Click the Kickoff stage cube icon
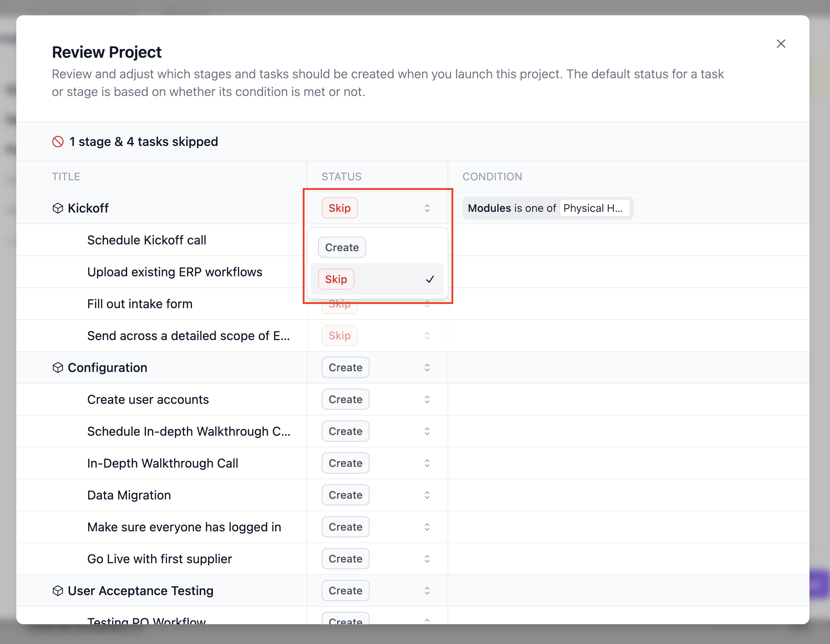Screen dimensions: 830x644 click(58, 208)
